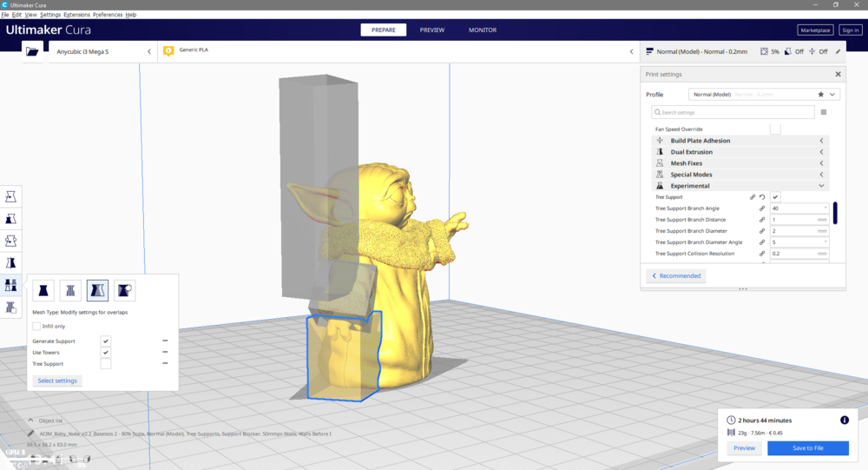
Task: Open the settings visibility hamburger menu
Action: coord(824,112)
